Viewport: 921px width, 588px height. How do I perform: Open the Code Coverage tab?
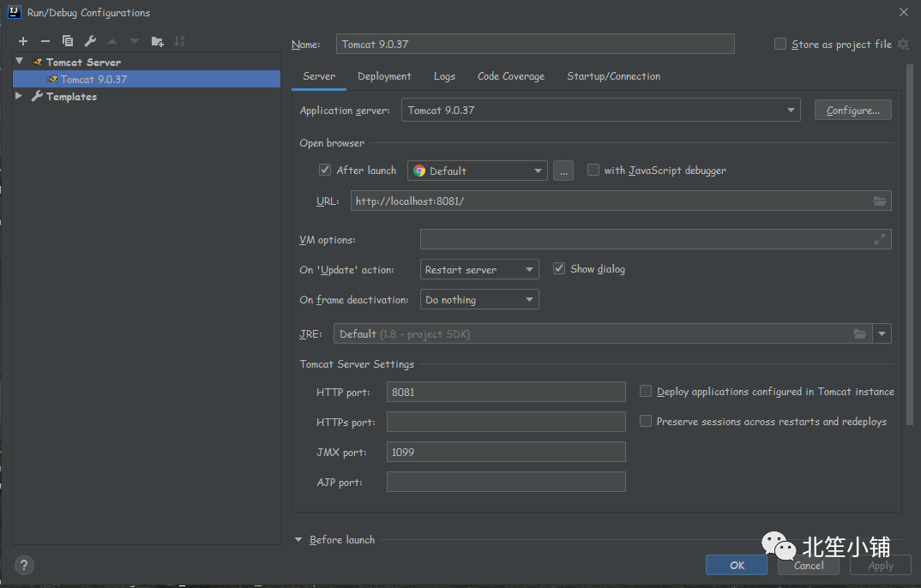510,76
